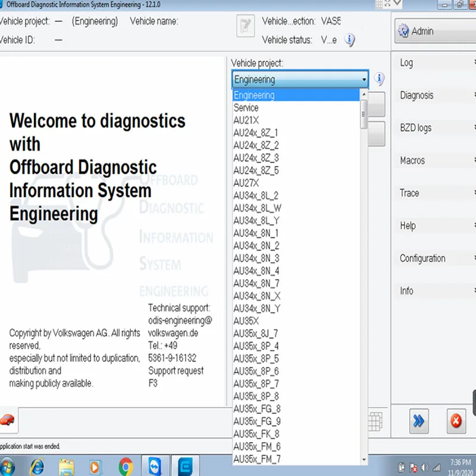Click the grid table icon near bottom
The height and width of the screenshot is (476, 476).
pos(375,421)
